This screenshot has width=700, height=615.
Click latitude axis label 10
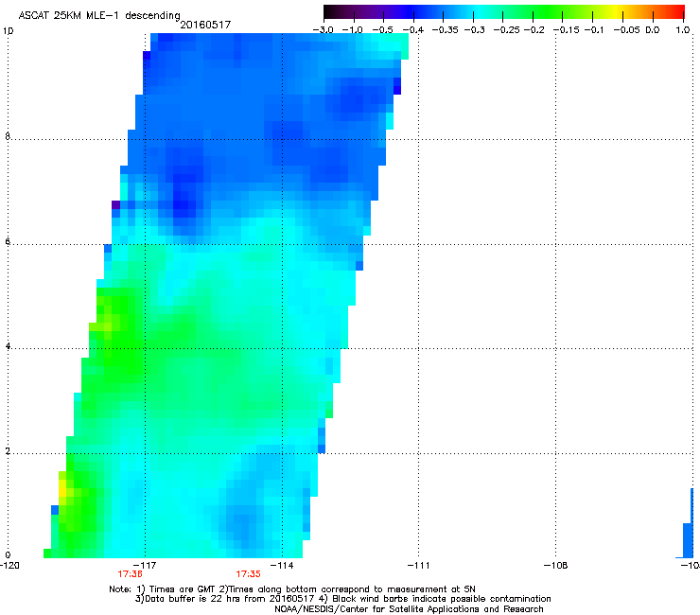(x=8, y=31)
